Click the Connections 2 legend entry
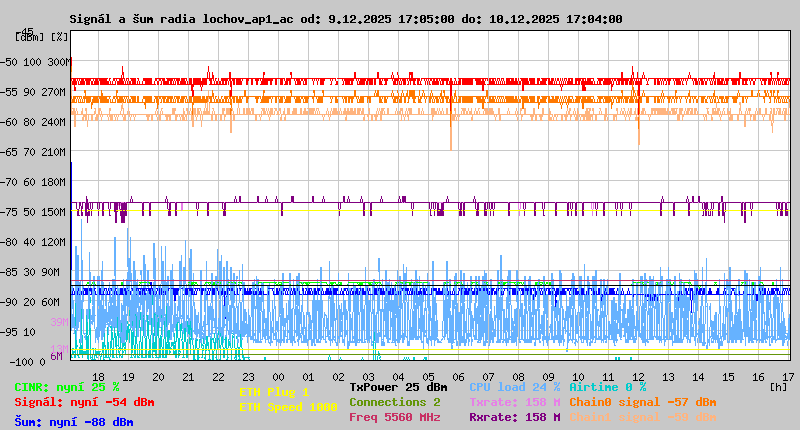Screen dimensions: 800x430 [394, 402]
